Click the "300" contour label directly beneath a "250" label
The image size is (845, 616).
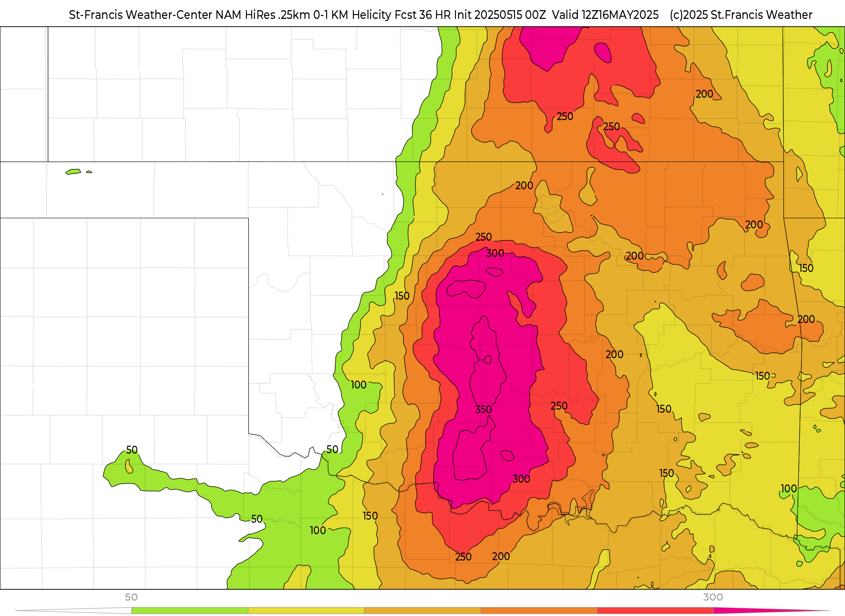(x=495, y=253)
